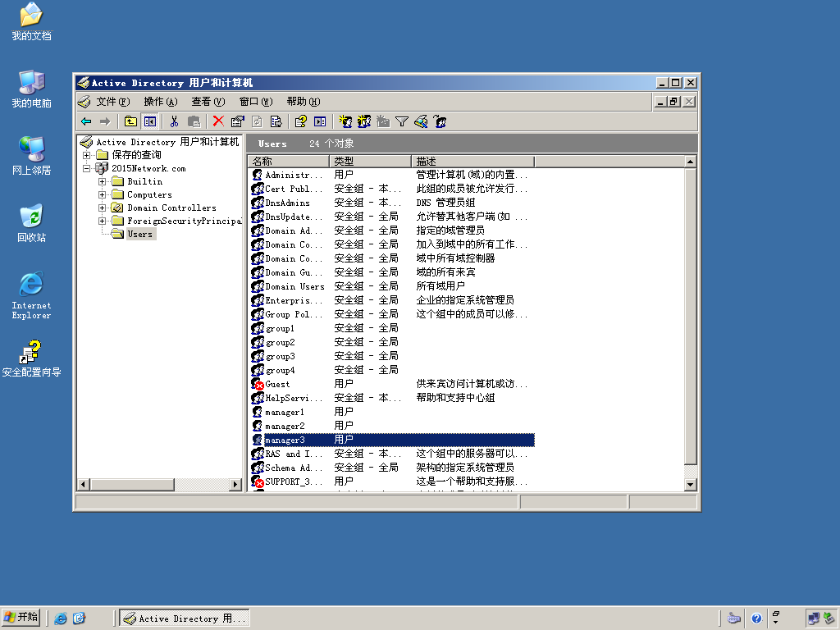Click the 安全配置向导 desktop shortcut

coord(32,358)
